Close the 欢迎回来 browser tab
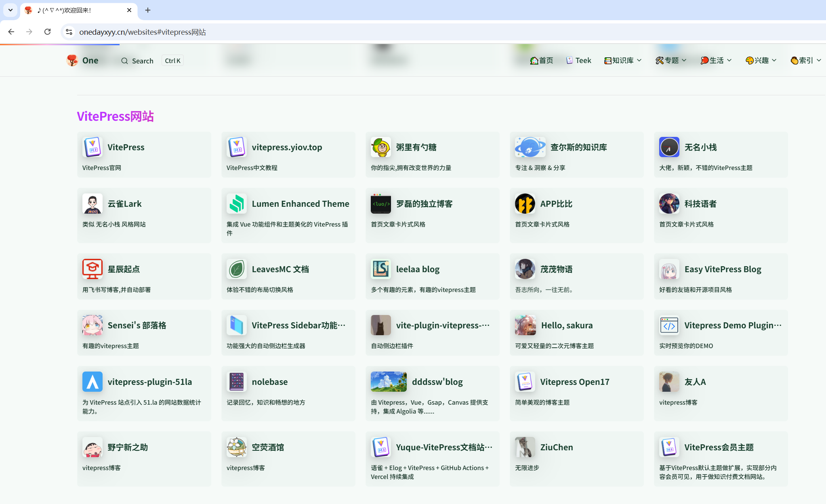This screenshot has width=826, height=504. click(x=129, y=10)
